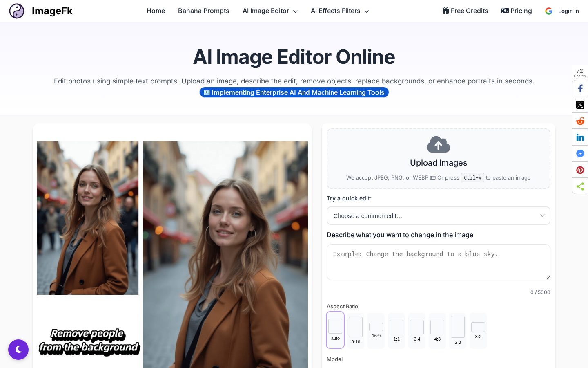Share on Reddit sidebar icon

tap(580, 121)
